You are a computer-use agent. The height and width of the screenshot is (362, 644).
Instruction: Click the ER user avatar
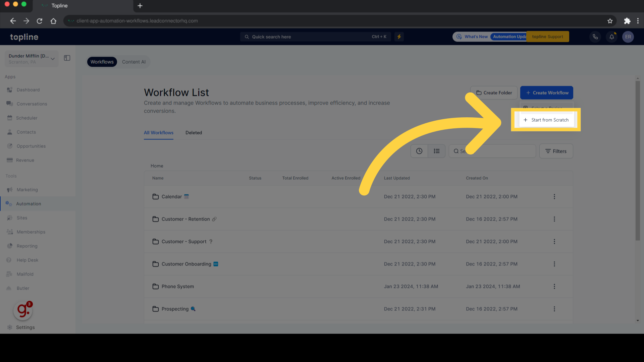click(x=628, y=37)
